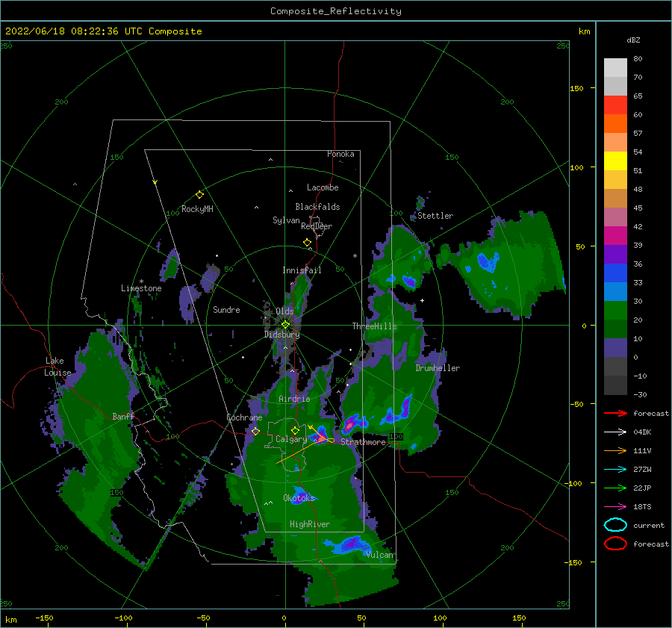Click the light blue swatch under 33
This screenshot has height=628, width=672.
(x=615, y=291)
